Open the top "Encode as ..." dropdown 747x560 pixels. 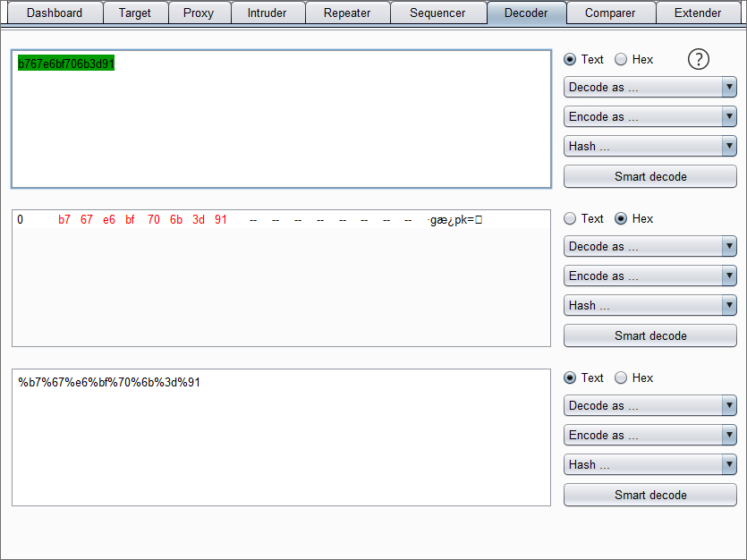pyautogui.click(x=649, y=116)
